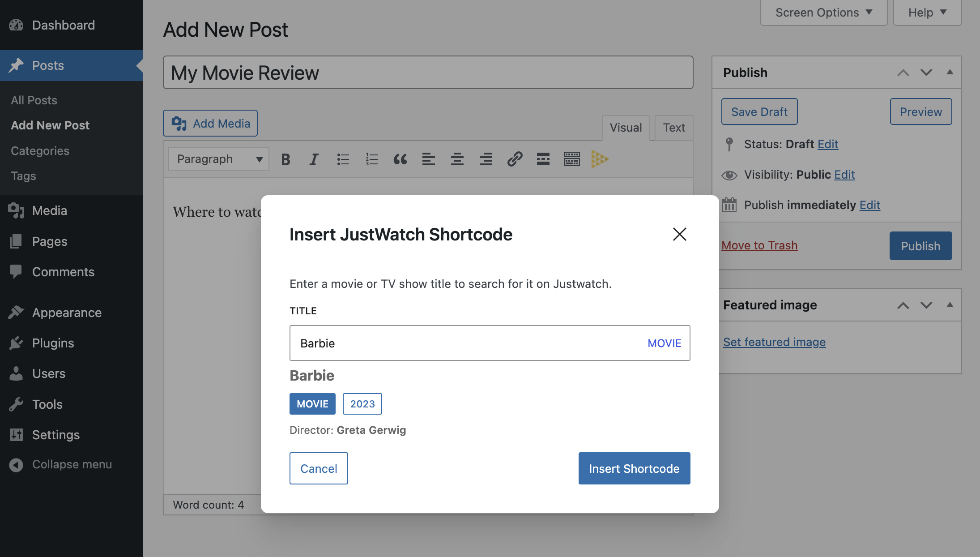Image resolution: width=980 pixels, height=557 pixels.
Task: Open the Paragraph format dropdown
Action: click(x=218, y=159)
